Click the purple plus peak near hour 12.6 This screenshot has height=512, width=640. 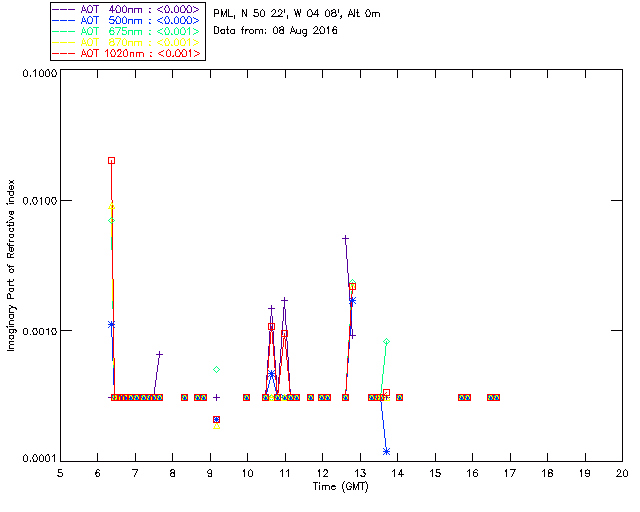tap(345, 238)
